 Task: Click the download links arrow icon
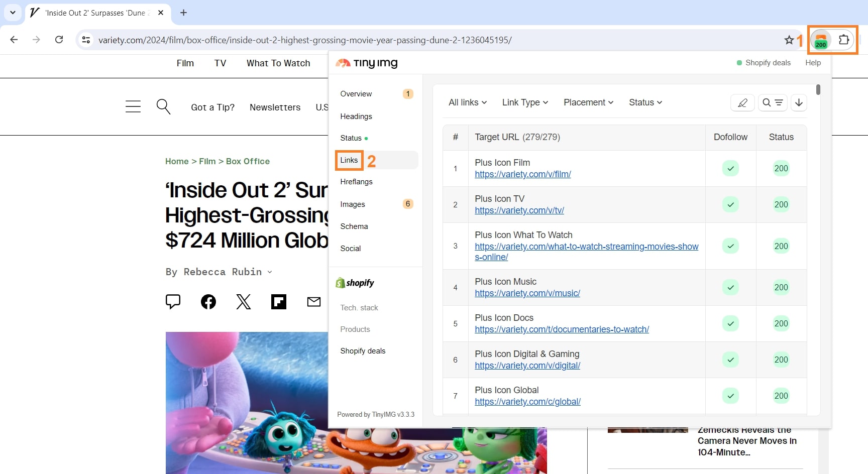(799, 102)
